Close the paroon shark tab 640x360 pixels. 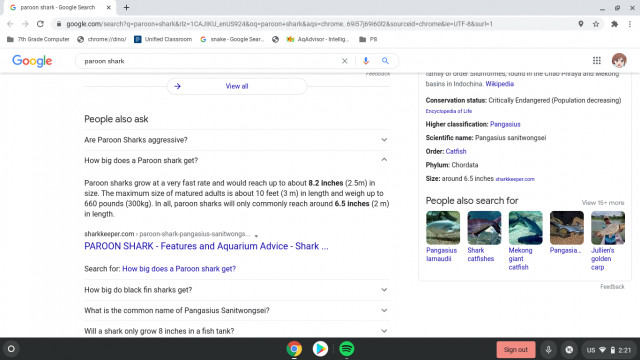coord(109,7)
